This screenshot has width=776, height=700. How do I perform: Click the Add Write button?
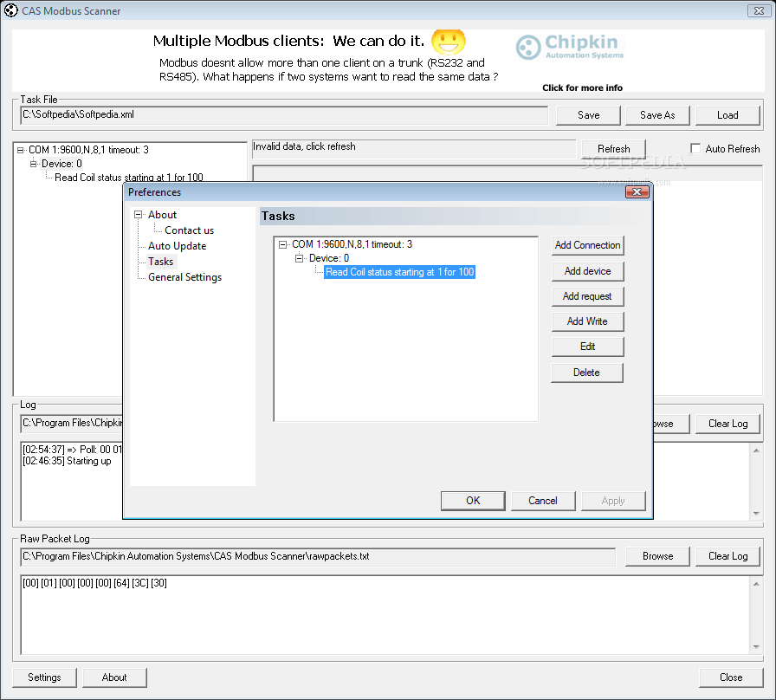587,321
